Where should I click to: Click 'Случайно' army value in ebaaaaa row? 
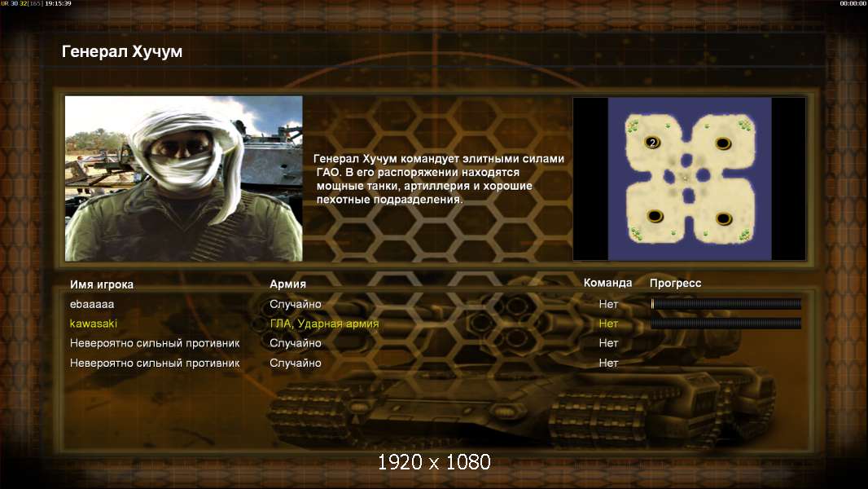295,304
